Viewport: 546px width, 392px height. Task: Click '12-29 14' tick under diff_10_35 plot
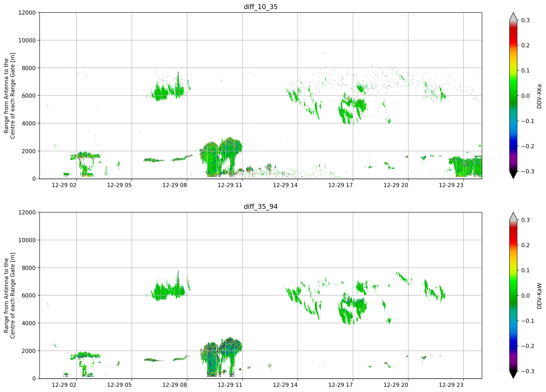[285, 185]
